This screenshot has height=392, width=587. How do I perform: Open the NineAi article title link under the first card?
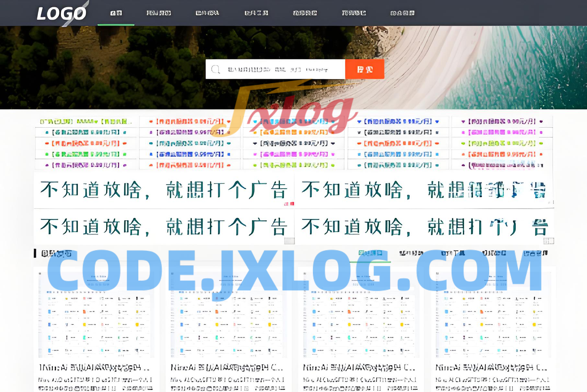pyautogui.click(x=94, y=367)
